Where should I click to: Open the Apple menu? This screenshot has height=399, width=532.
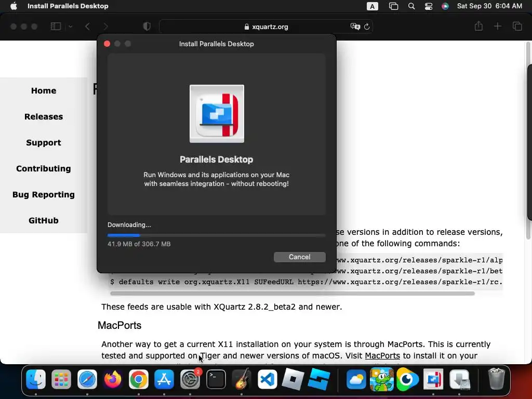click(x=14, y=6)
